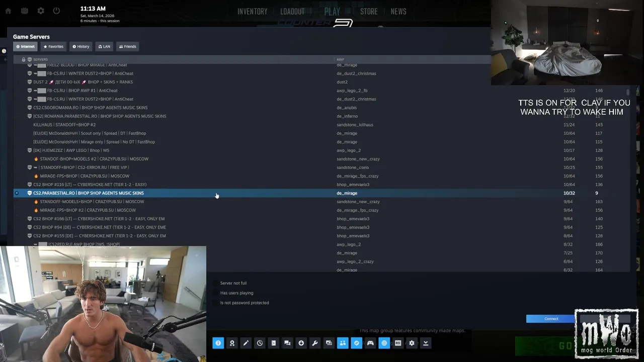Click the shield icon beside CS2.CSGOROMANIA.RO server

[30, 108]
